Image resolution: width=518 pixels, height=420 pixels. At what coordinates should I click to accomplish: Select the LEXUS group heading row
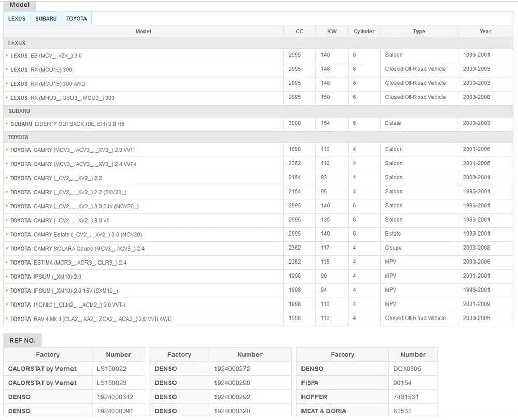[258, 44]
